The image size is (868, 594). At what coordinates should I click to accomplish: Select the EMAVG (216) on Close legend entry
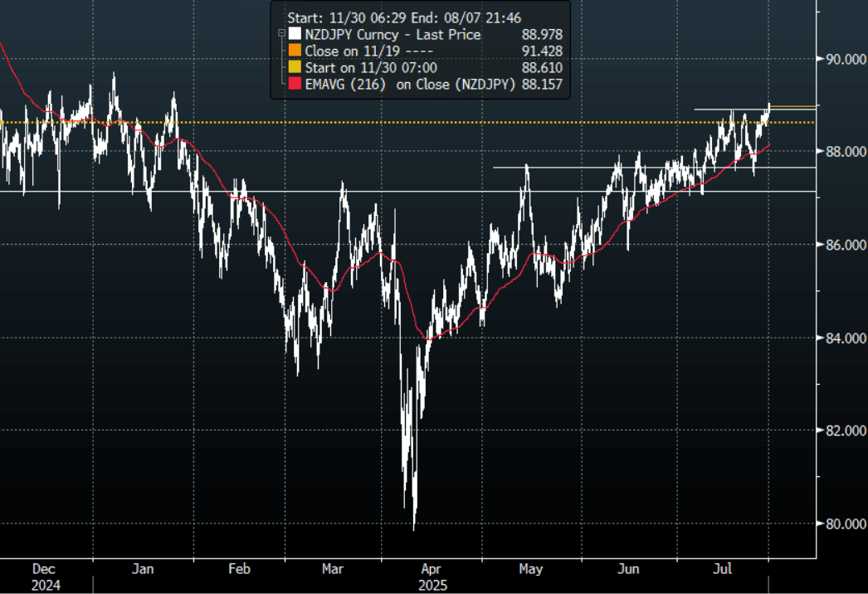(x=409, y=85)
